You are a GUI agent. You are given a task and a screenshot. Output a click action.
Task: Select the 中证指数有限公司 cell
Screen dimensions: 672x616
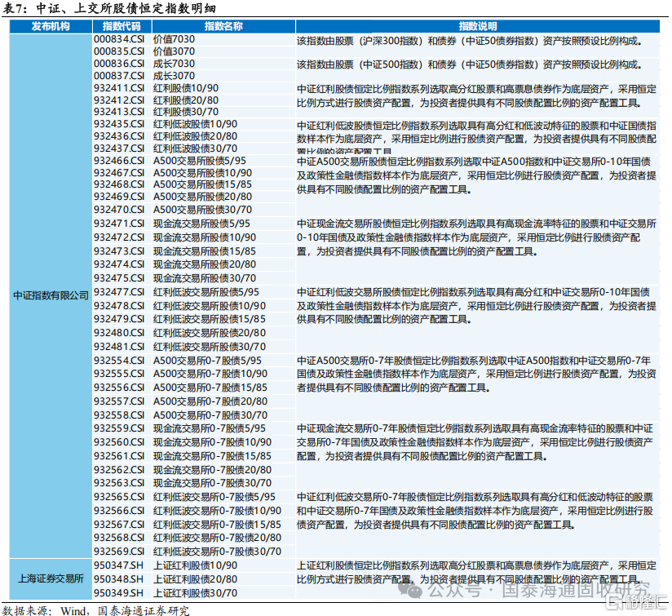click(x=51, y=296)
